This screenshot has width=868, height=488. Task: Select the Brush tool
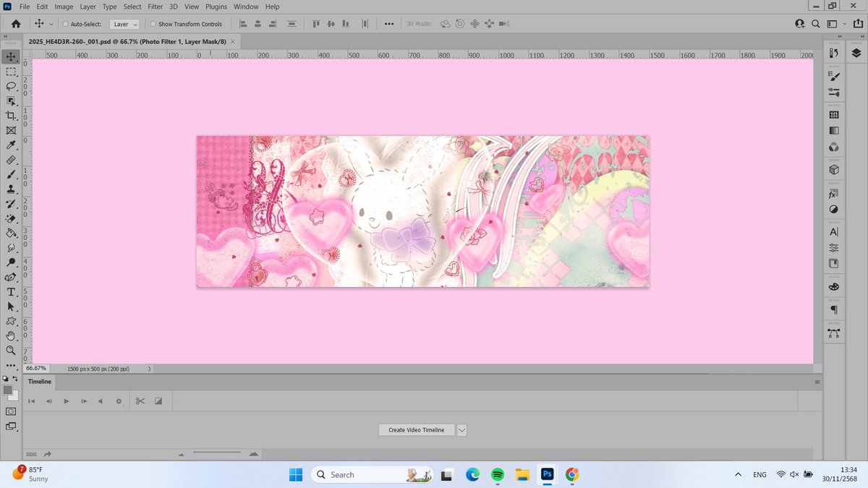coord(11,174)
